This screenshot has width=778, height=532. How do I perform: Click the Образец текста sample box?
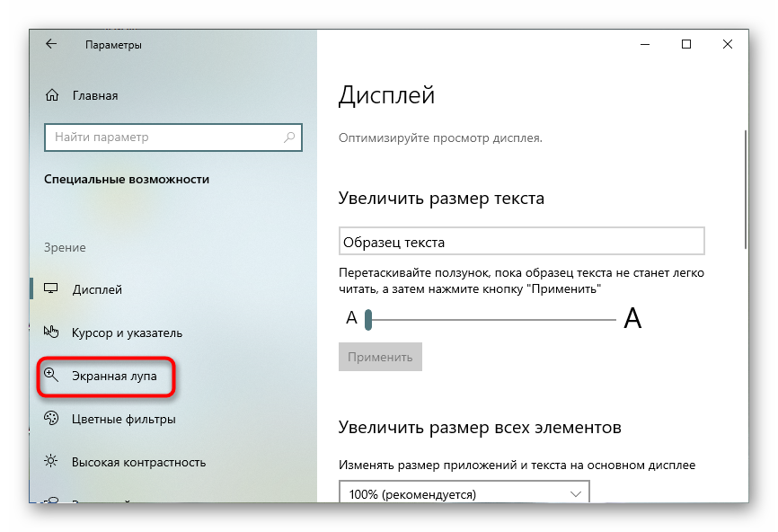click(521, 241)
